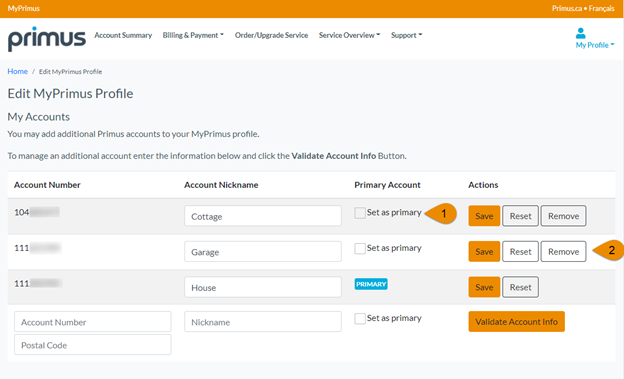This screenshot has height=379, width=624.
Task: Click the Home breadcrumb link
Action: (18, 71)
